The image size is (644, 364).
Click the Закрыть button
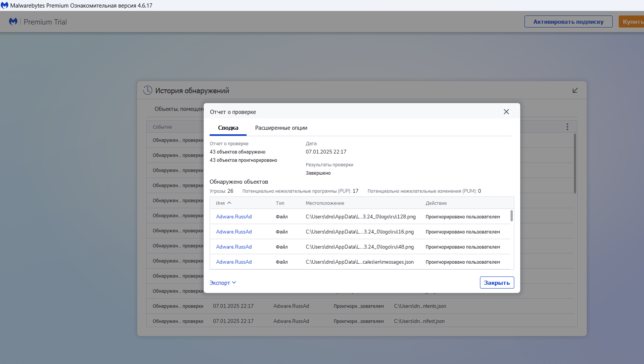coord(497,283)
